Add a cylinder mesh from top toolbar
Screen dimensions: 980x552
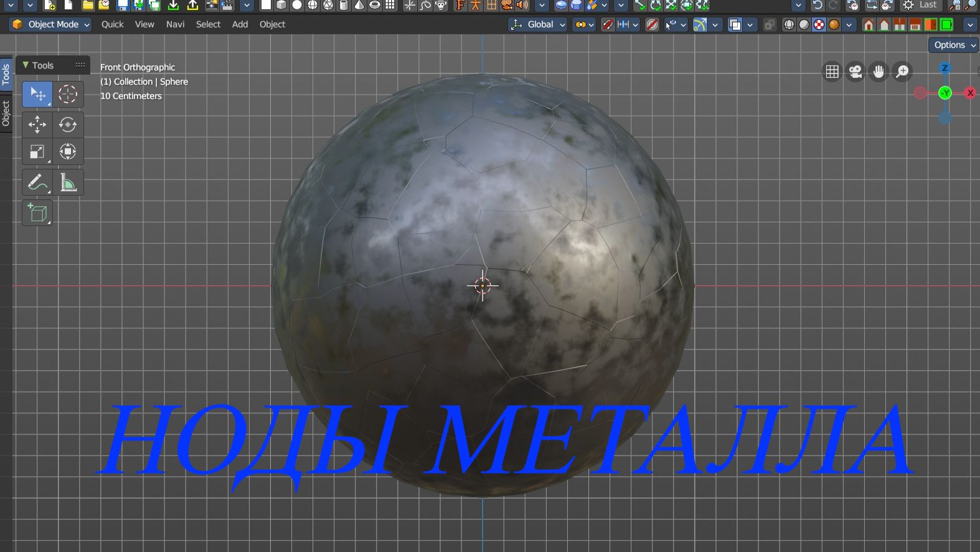click(x=344, y=5)
